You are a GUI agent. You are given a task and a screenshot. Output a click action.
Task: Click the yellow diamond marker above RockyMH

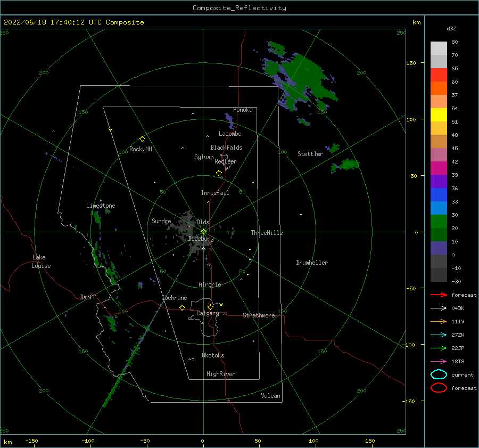tap(142, 139)
